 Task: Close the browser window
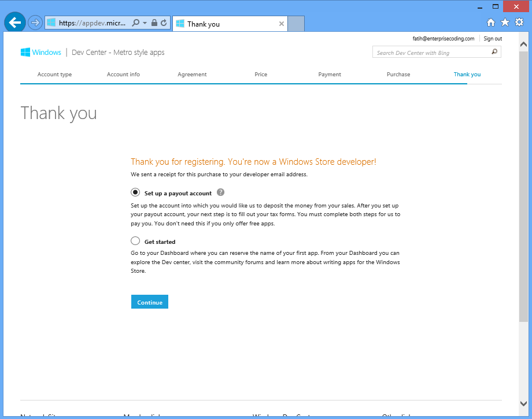(x=516, y=7)
